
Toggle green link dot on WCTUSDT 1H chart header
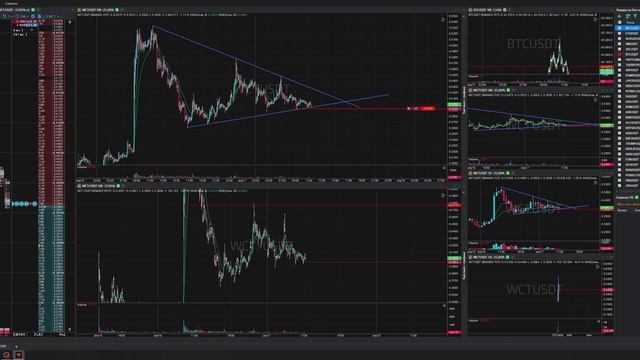[x=508, y=173]
